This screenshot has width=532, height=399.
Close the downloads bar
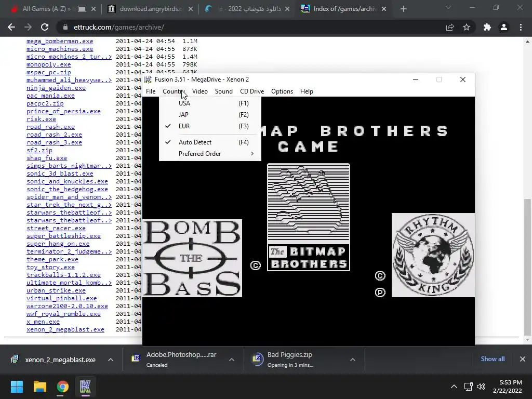[523, 359]
